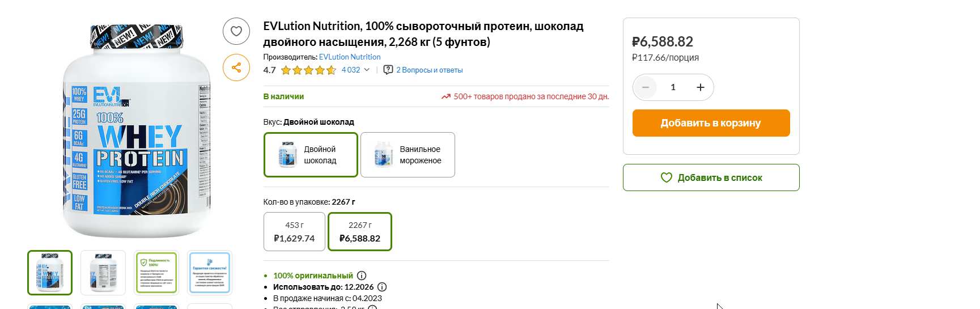Select Двойной шоколад flavor option
Viewport: 980px width, 309px height.
click(311, 155)
